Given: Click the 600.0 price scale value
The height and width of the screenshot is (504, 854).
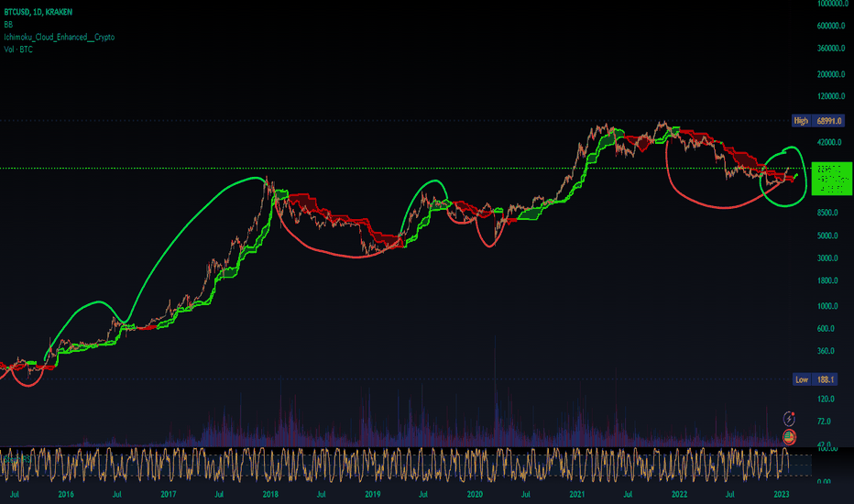Looking at the screenshot, I should pyautogui.click(x=826, y=329).
